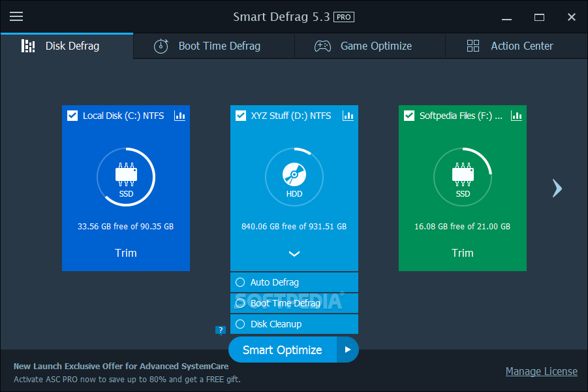Start Smart Optimize
588x392 pixels.
283,350
